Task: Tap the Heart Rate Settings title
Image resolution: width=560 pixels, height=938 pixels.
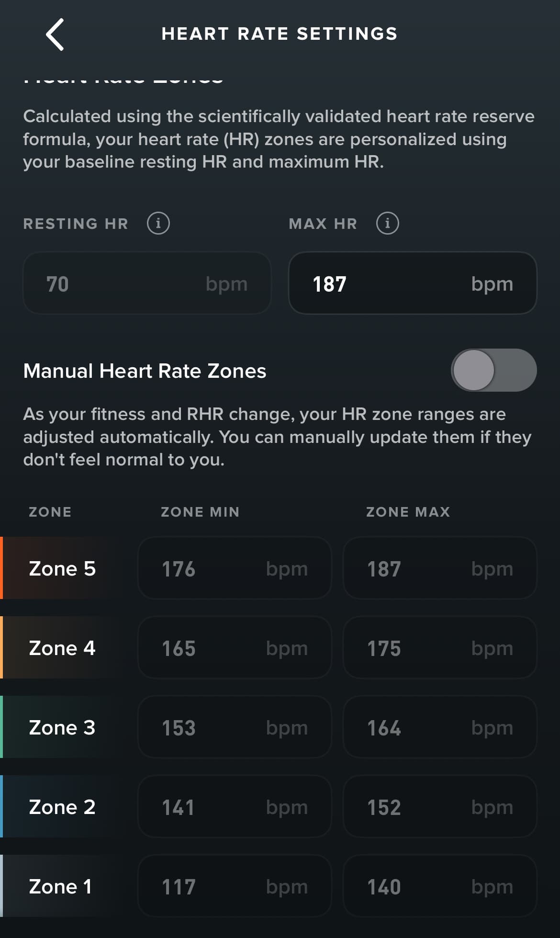Action: coord(280,34)
